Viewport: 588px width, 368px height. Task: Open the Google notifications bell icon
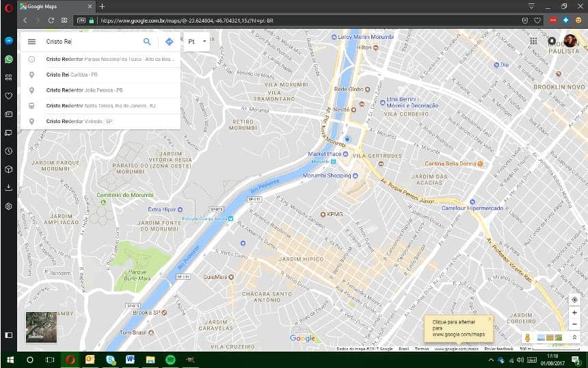[x=552, y=41]
